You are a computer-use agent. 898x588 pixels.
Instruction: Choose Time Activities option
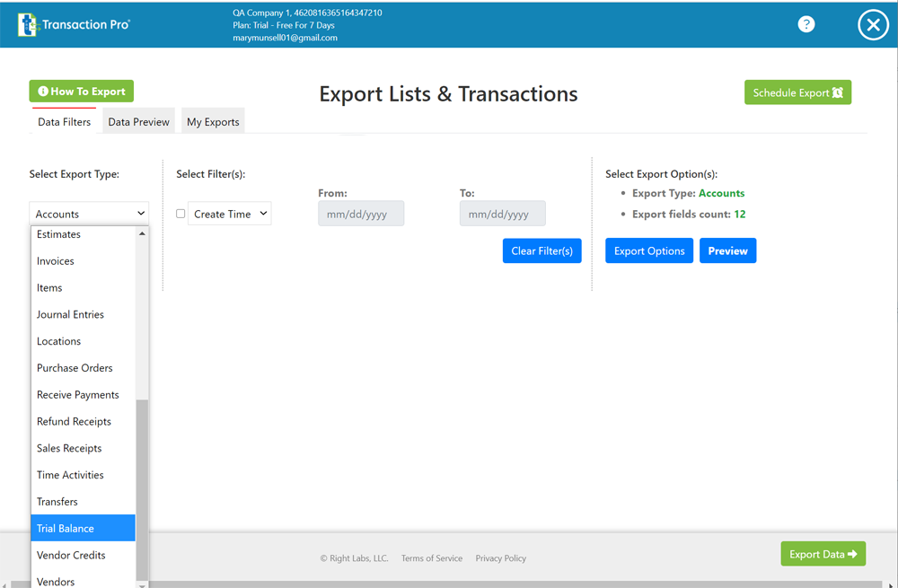(x=83, y=475)
